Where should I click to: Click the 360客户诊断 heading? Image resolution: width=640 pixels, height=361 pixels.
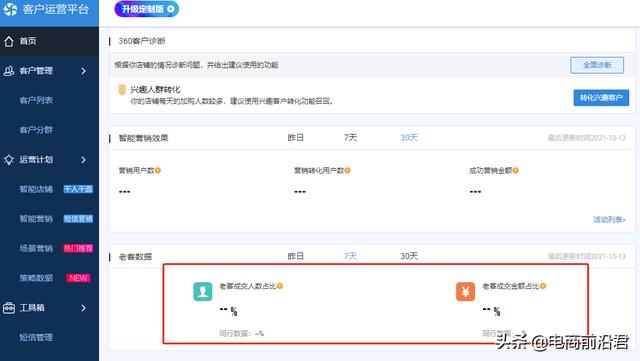[x=142, y=41]
